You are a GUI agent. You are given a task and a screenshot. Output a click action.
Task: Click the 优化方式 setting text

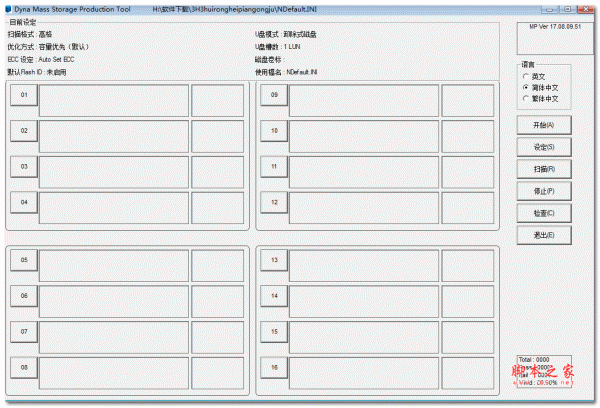click(49, 47)
